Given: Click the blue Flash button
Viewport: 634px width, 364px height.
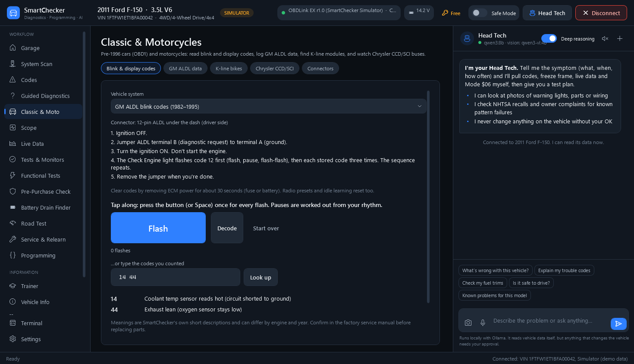Looking at the screenshot, I should [158, 228].
